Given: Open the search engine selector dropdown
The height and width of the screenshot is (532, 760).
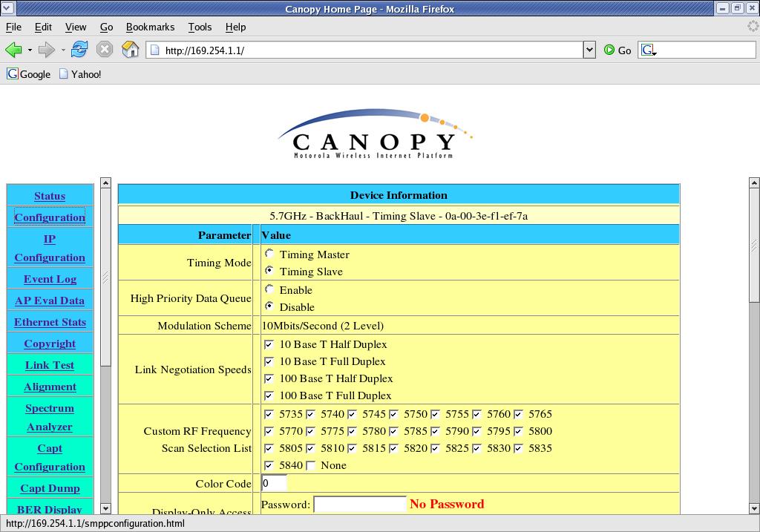Looking at the screenshot, I should click(x=649, y=50).
